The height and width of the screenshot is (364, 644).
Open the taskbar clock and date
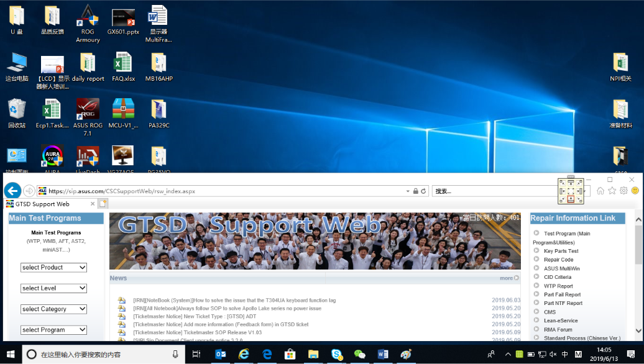pyautogui.click(x=604, y=354)
